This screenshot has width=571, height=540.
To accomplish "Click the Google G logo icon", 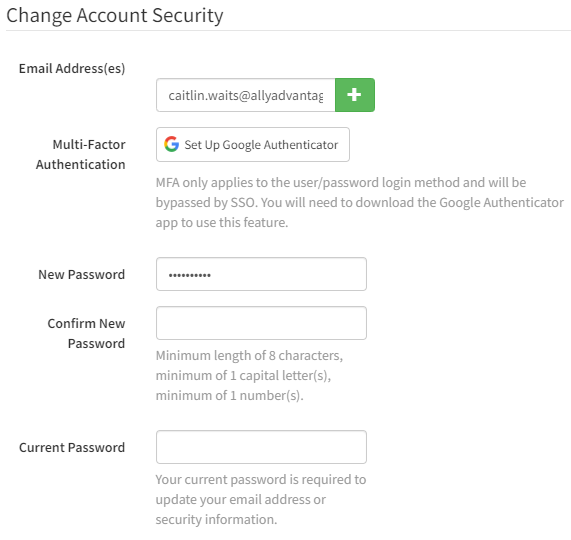I will click(172, 144).
